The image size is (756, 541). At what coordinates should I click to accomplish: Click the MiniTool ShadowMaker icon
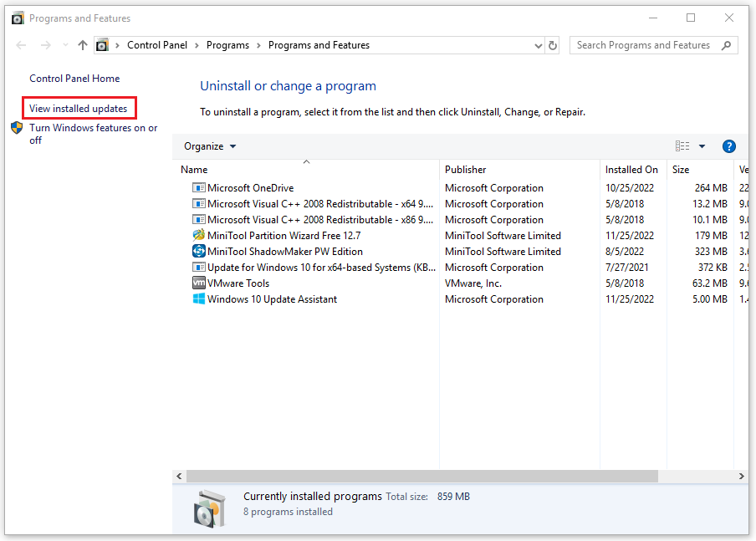point(199,251)
